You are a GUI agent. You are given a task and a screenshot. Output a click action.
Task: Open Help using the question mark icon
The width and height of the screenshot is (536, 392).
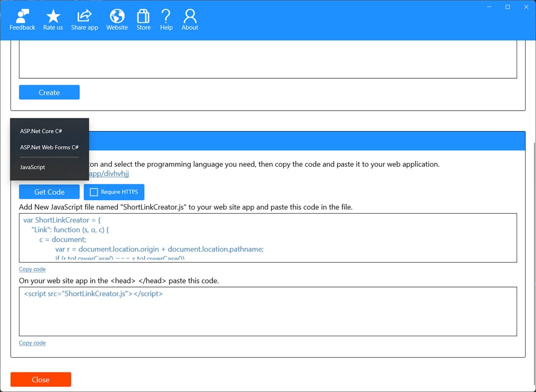pos(166,19)
